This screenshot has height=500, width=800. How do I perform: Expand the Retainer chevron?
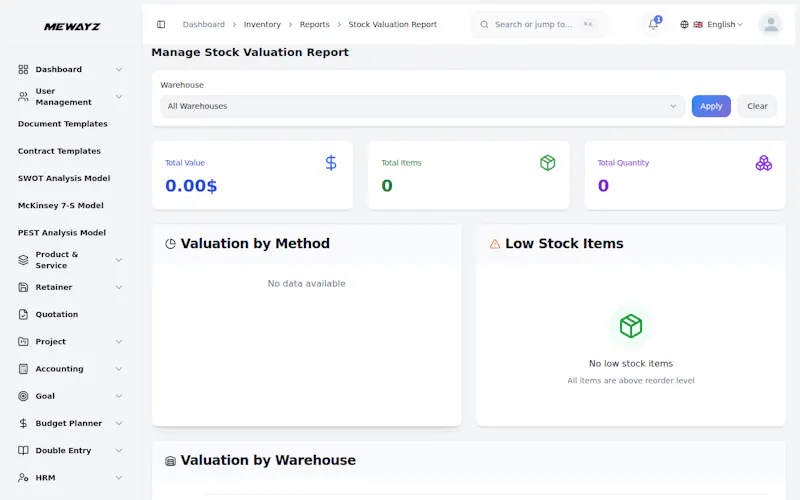tap(118, 287)
